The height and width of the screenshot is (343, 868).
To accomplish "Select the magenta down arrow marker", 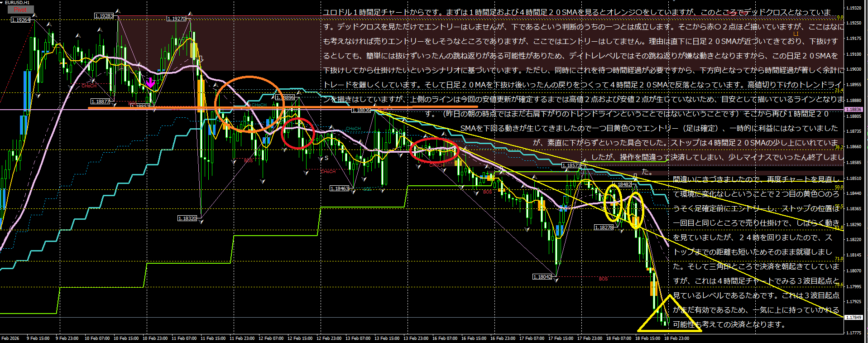I will 150,83.
